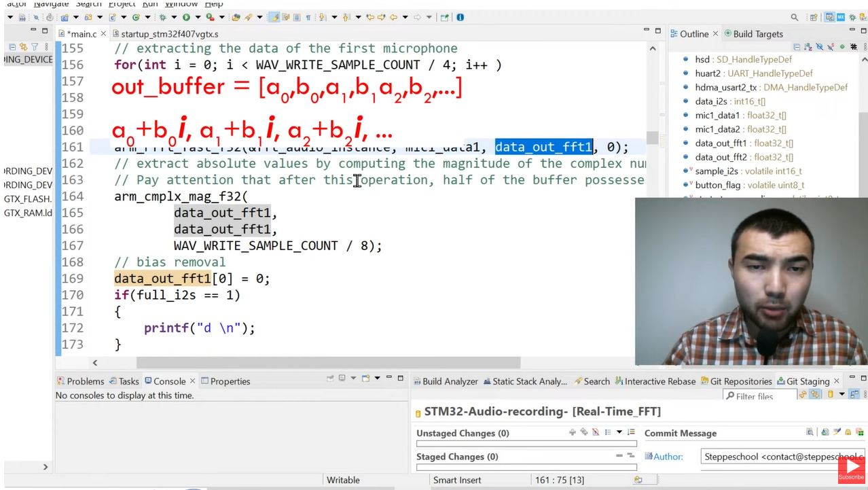Toggle Show Whitespace Characters pilcrow button
The width and height of the screenshot is (868, 490).
308,17
